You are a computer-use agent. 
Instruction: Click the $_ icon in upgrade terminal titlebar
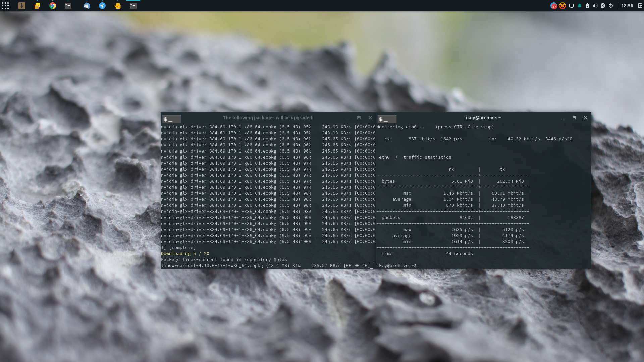point(172,119)
